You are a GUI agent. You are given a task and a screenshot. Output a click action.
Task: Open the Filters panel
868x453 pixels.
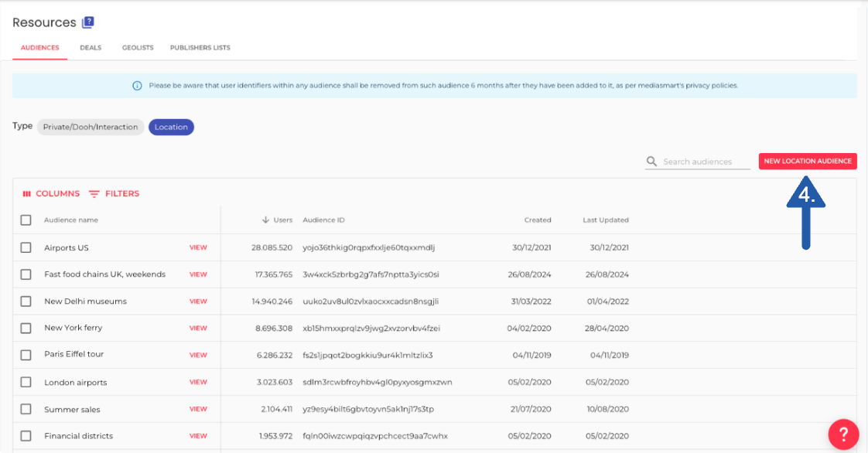[x=114, y=194]
